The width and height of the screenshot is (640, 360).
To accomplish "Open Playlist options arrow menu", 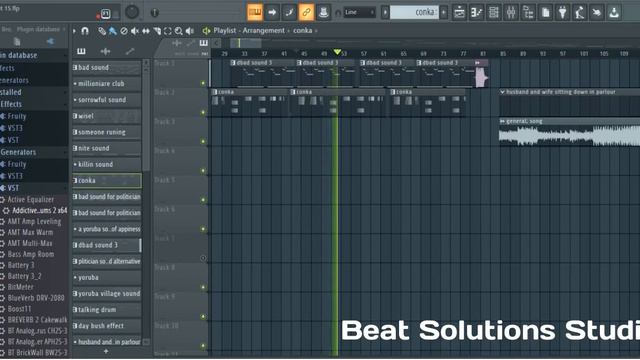I will click(x=74, y=31).
